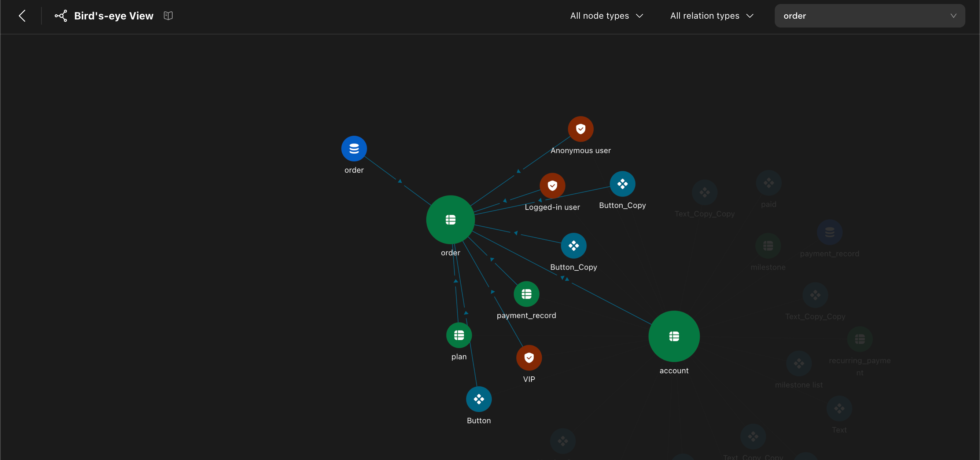Viewport: 980px width, 460px height.
Task: Click the Bird's-eye View graph icon
Action: (61, 16)
